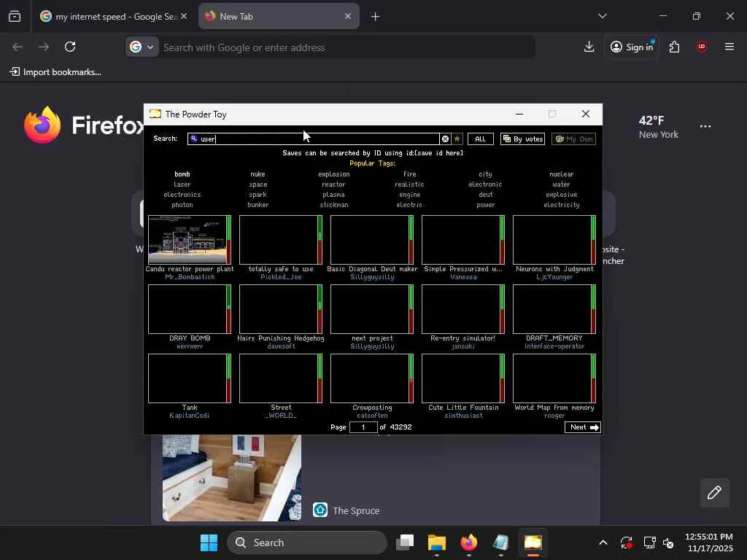Click the My Own saves button

pos(573,139)
